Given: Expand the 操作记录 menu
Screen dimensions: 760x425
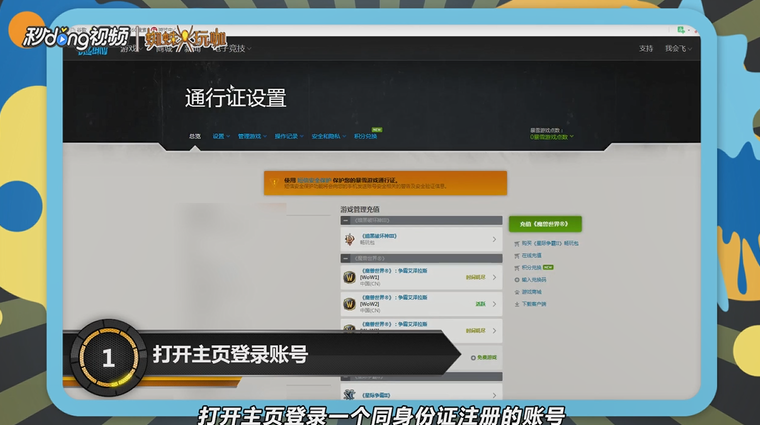Looking at the screenshot, I should [289, 136].
